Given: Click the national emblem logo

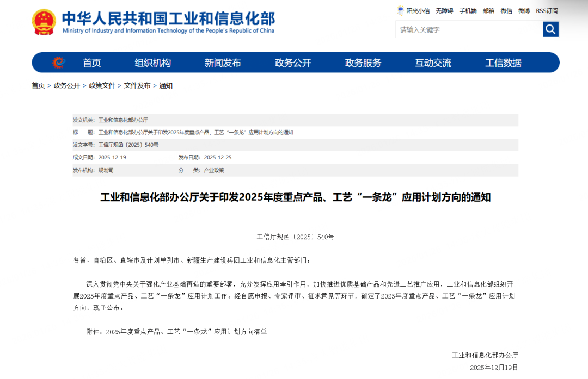Looking at the screenshot, I should tap(44, 22).
